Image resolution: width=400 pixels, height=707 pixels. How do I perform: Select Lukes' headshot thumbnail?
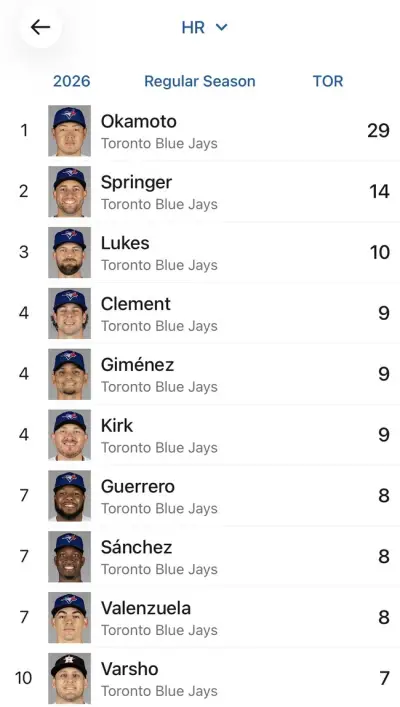[69, 252]
